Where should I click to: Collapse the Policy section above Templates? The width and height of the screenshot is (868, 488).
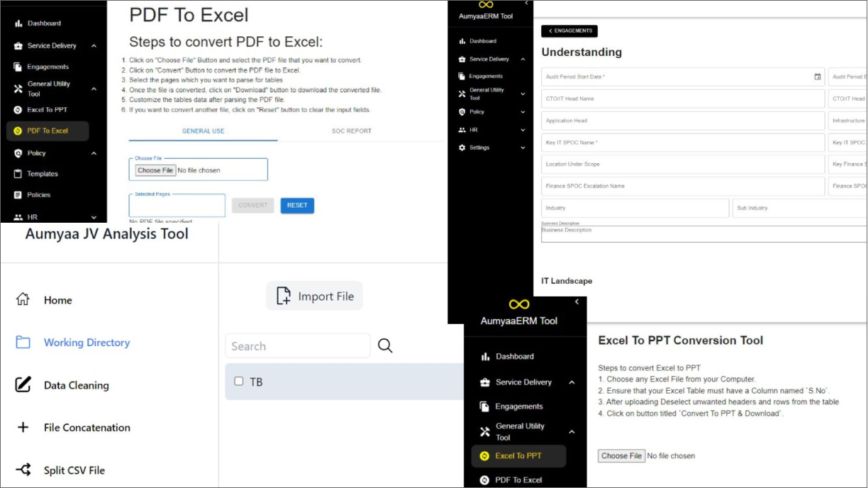[x=94, y=153]
